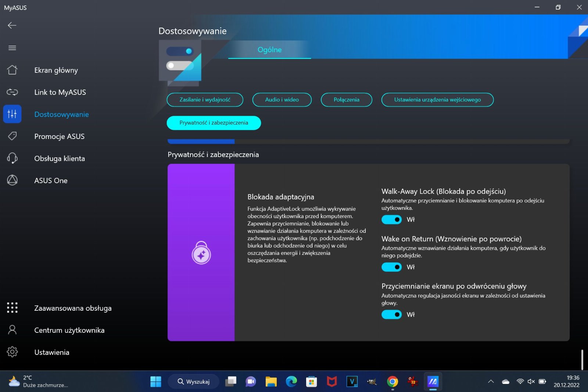Screen dimensions: 588x392
Task: Open the Obsługa klienta headset icon
Action: [12, 158]
